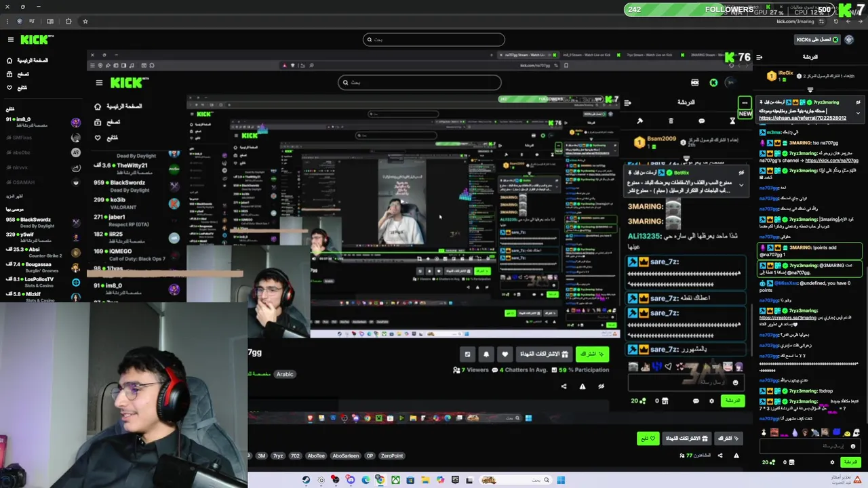Toggle bell notifications in nested stream
This screenshot has height=488, width=868.
coord(486,354)
